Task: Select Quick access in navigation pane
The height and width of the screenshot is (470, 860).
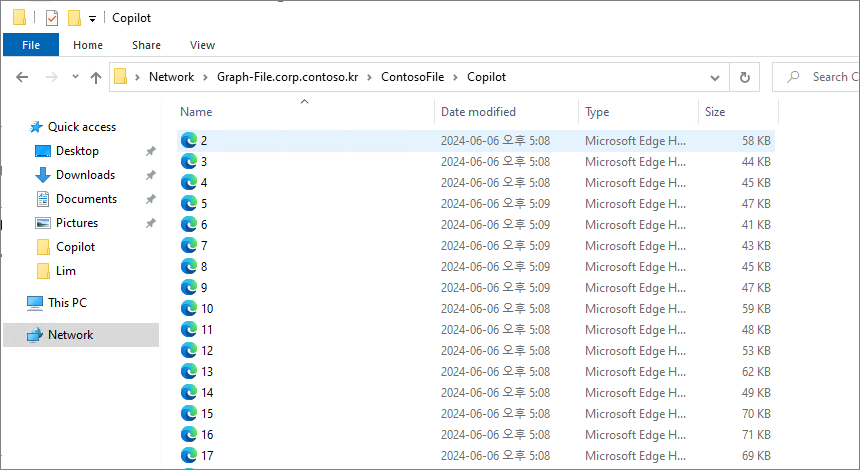Action: 82,127
